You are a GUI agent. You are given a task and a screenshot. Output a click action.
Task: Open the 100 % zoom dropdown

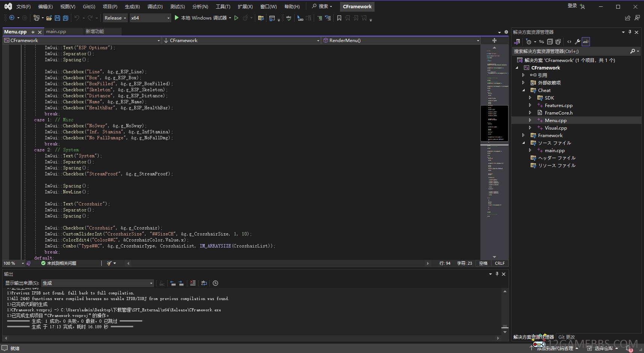[x=14, y=263]
